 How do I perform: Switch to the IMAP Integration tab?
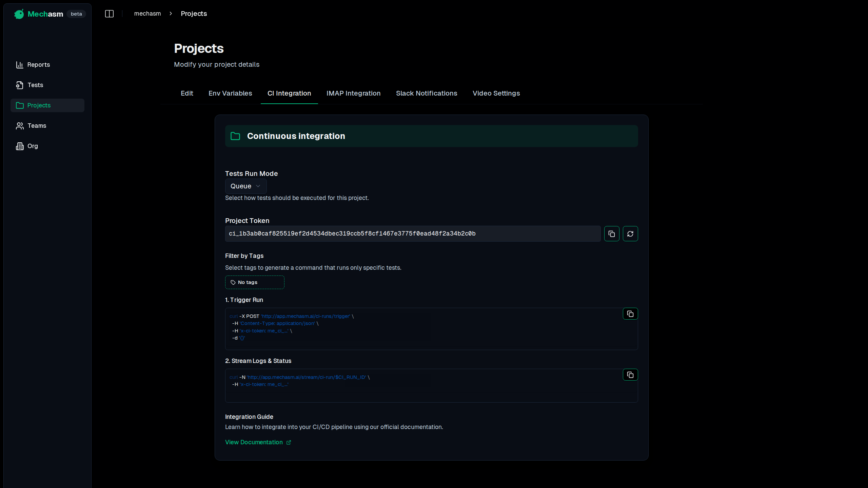(x=353, y=93)
